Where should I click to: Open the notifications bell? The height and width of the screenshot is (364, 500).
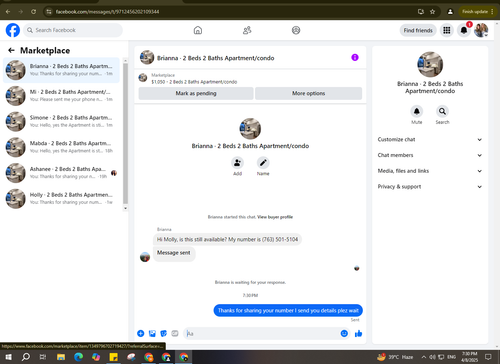click(x=464, y=30)
